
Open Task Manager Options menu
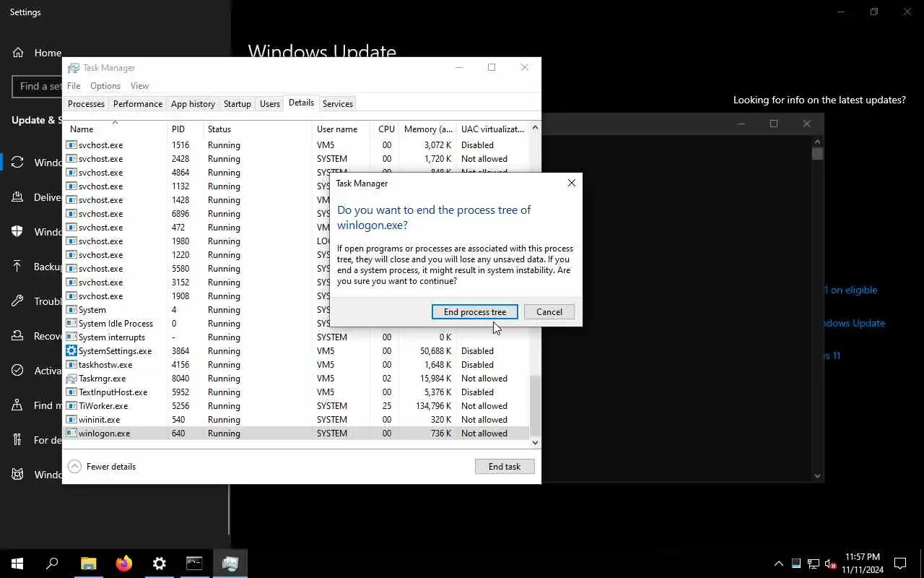pos(105,86)
